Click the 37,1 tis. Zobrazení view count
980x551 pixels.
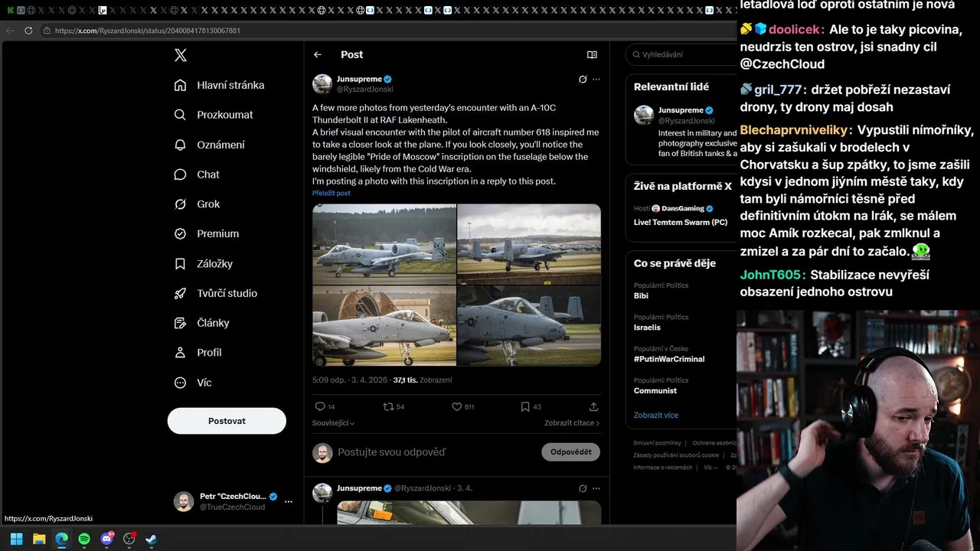click(423, 380)
